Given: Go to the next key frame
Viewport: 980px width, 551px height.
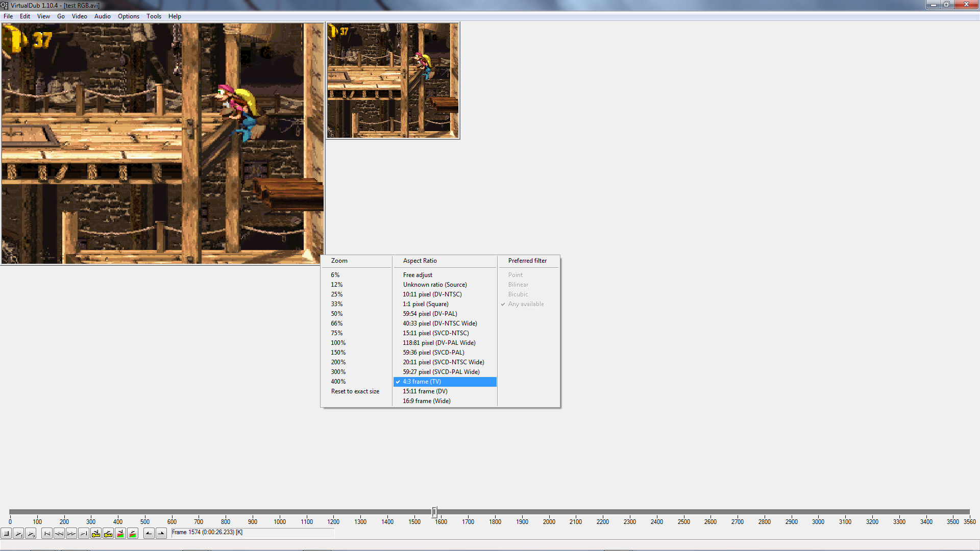Looking at the screenshot, I should (x=108, y=533).
